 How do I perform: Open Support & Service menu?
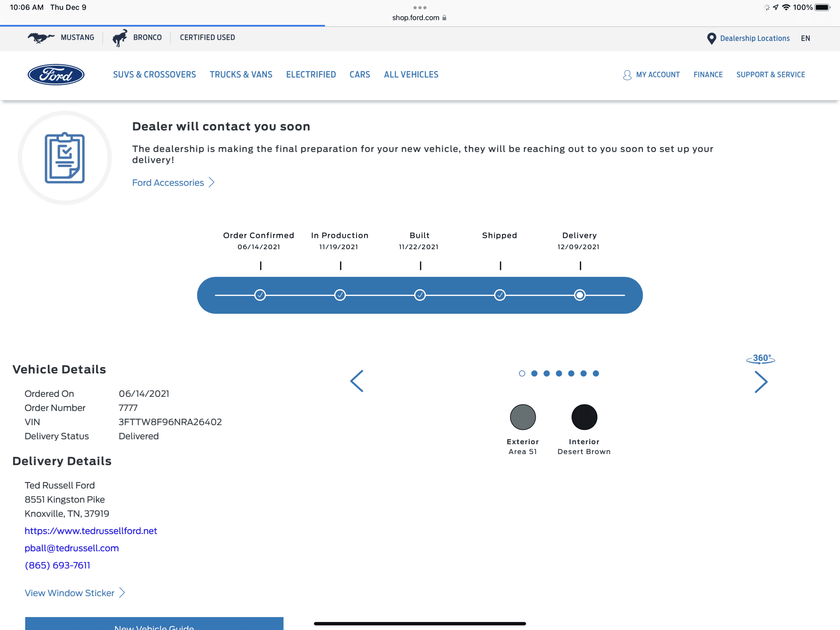point(771,75)
